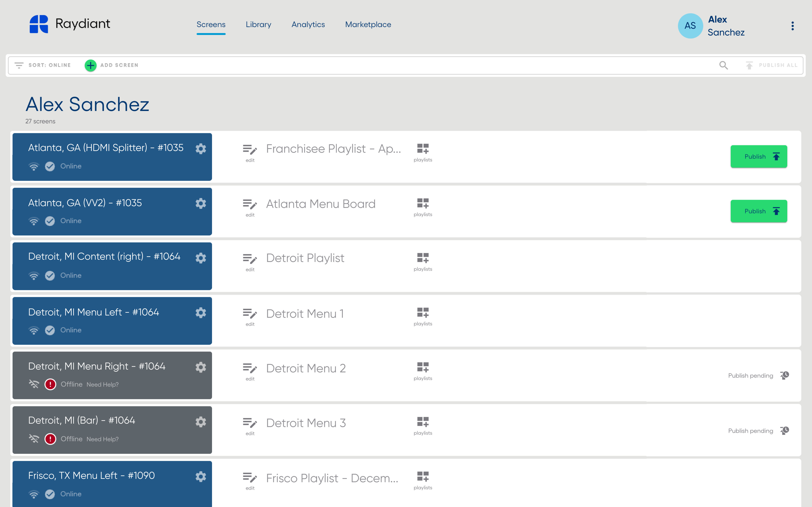The width and height of the screenshot is (812, 507).
Task: Click edit icon for Atlanta Menu Board
Action: click(x=250, y=204)
